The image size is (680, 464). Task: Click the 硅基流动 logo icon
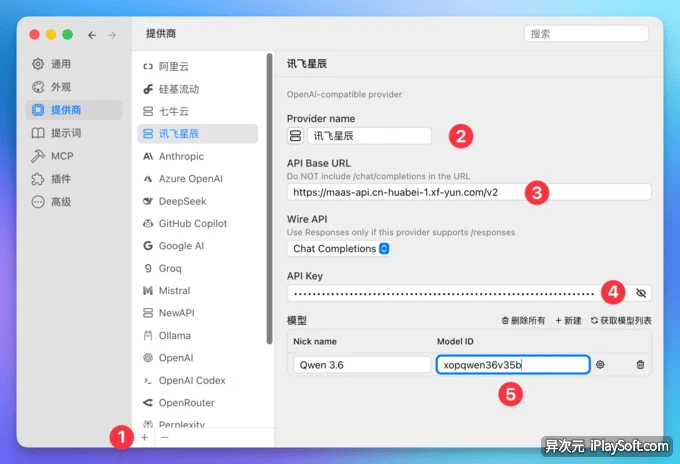[x=148, y=89]
